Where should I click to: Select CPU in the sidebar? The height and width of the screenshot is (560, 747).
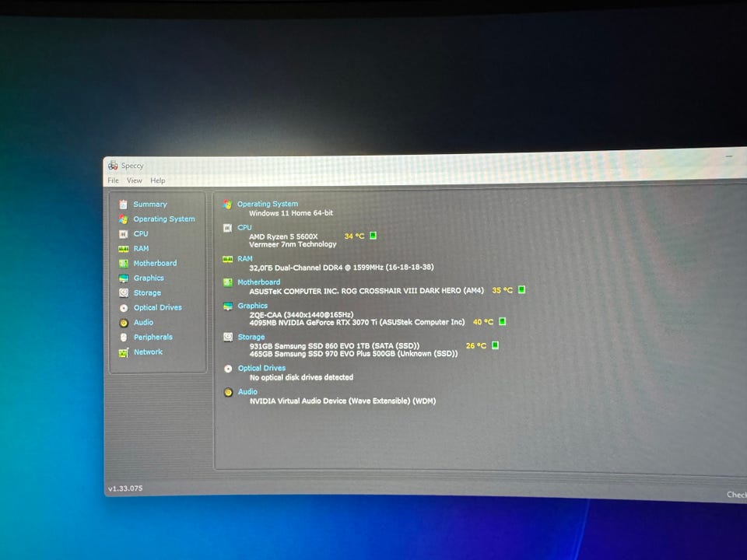141,234
